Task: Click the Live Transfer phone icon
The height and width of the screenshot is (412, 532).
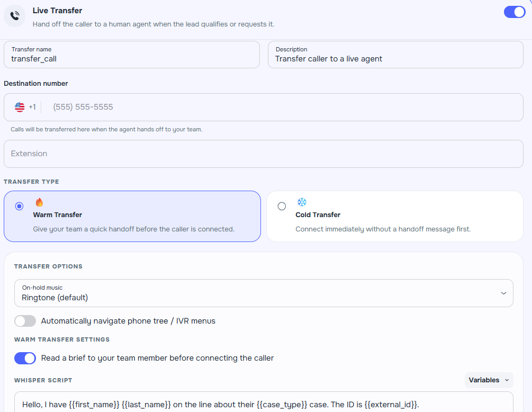Action: (x=15, y=16)
